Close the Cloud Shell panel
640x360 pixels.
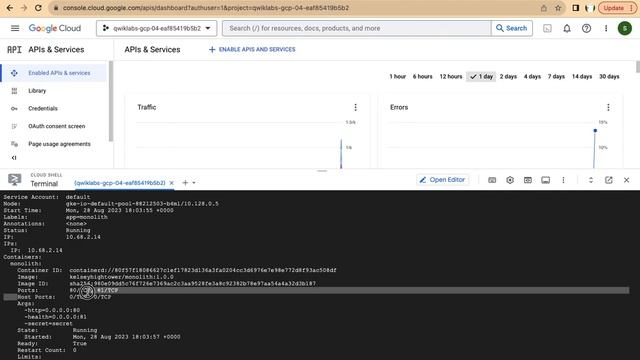point(627,180)
